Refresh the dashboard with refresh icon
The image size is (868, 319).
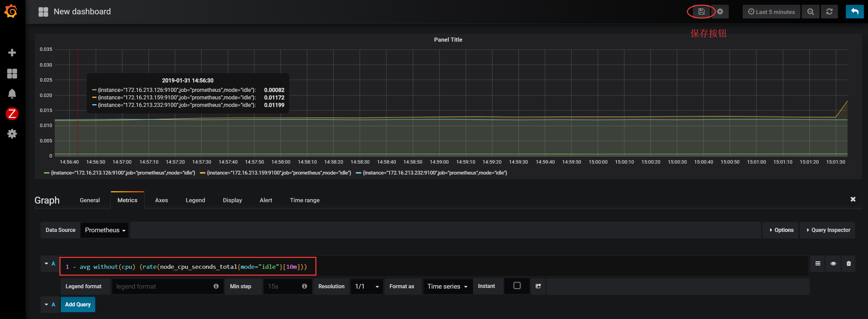pyautogui.click(x=829, y=12)
